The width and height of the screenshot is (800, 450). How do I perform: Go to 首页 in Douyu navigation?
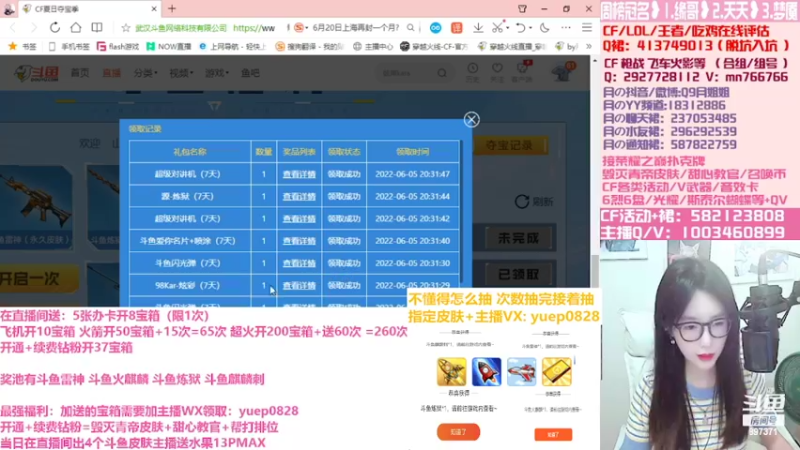tap(80, 73)
